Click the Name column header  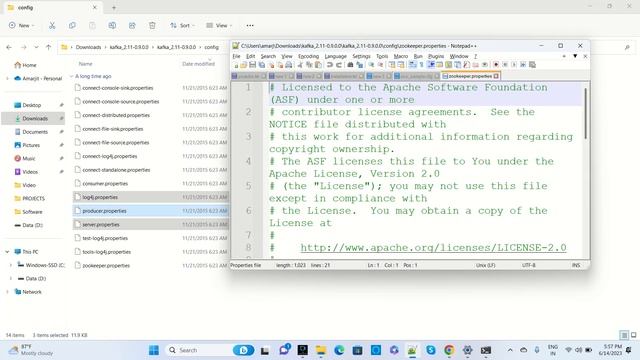click(85, 64)
